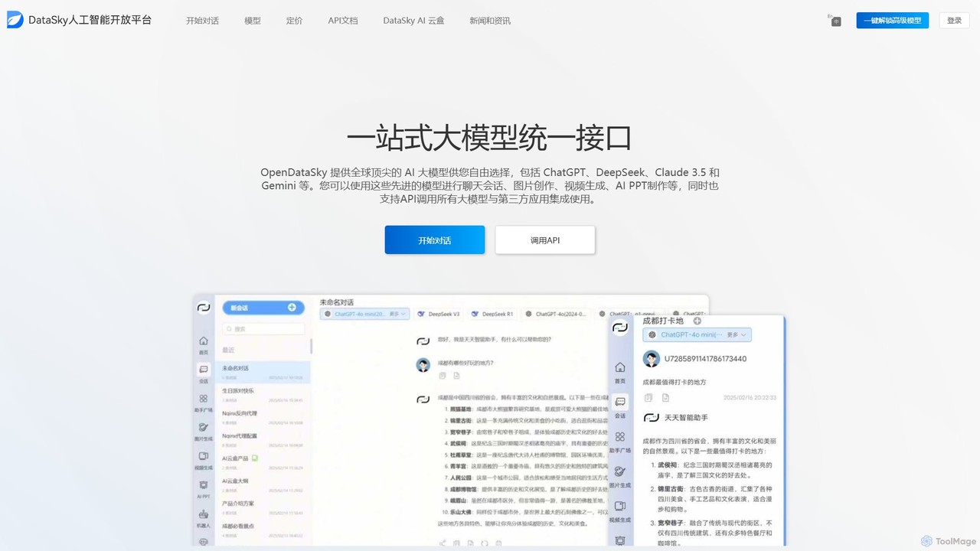Click the conversation list scrollbar
980x551 pixels.
pyautogui.click(x=311, y=346)
